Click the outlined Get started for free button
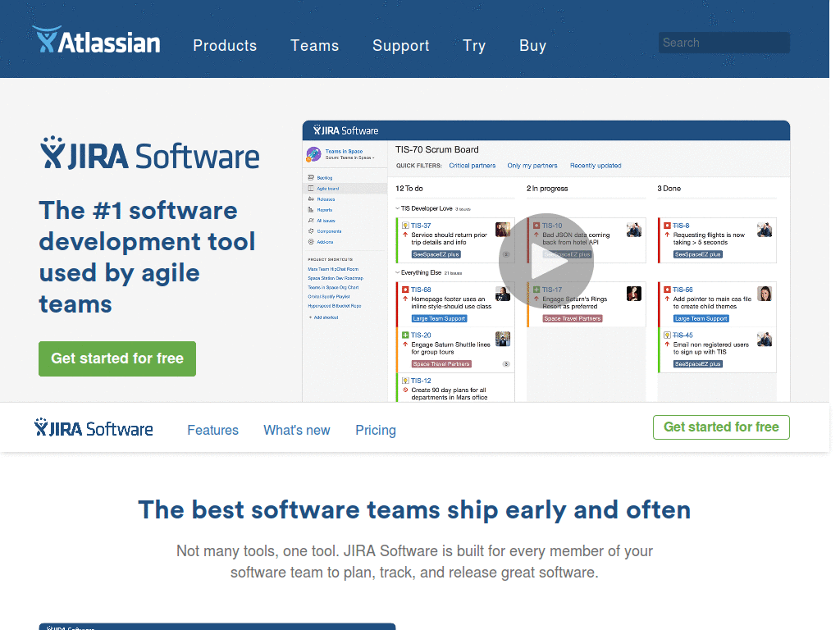840x630 pixels. click(x=721, y=427)
